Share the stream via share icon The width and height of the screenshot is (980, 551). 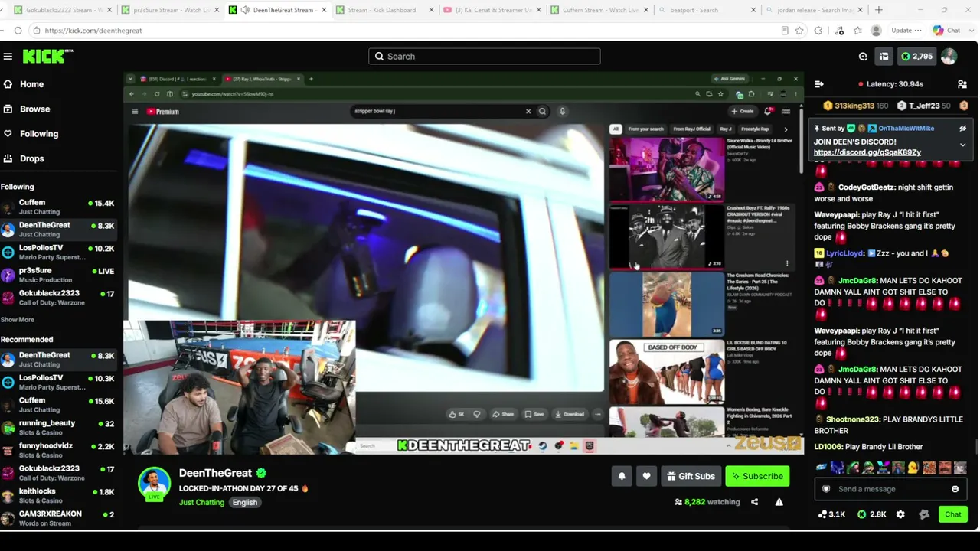point(754,502)
